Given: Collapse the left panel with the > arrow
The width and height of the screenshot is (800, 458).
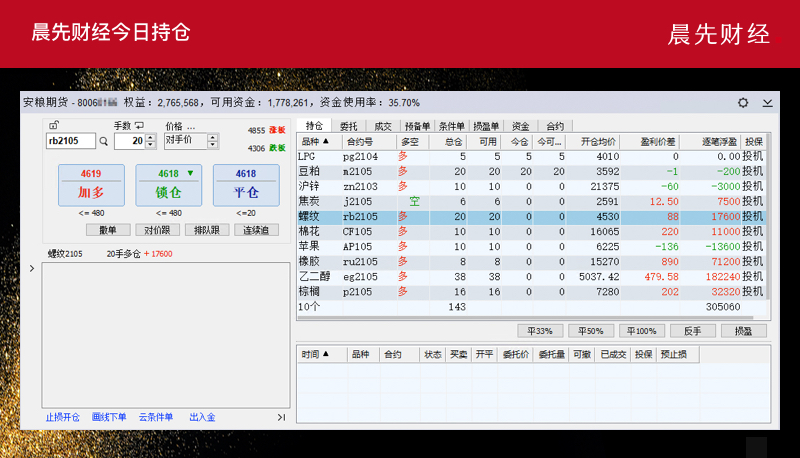Looking at the screenshot, I should point(30,268).
